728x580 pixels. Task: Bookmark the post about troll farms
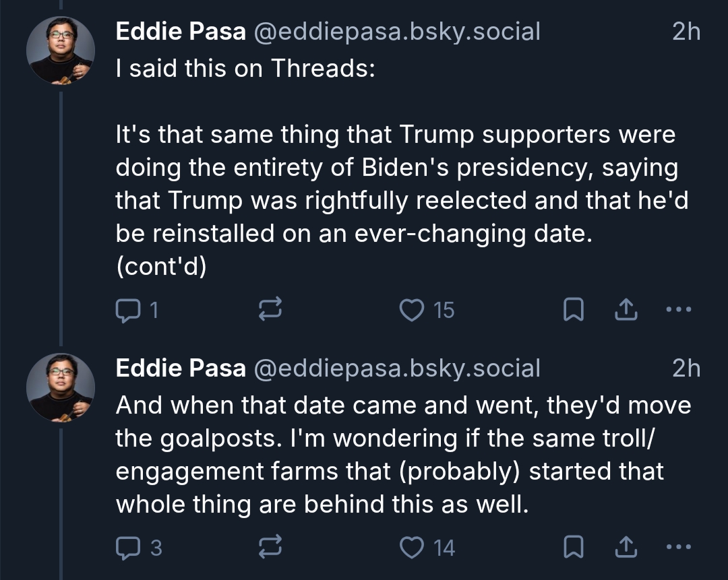click(x=573, y=548)
